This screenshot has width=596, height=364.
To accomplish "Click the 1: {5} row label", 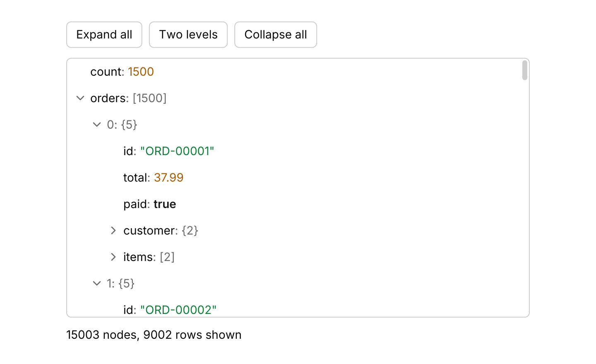I will [x=121, y=283].
